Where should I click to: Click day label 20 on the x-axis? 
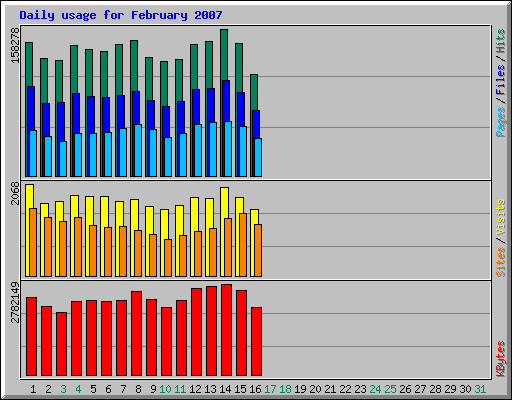point(315,389)
